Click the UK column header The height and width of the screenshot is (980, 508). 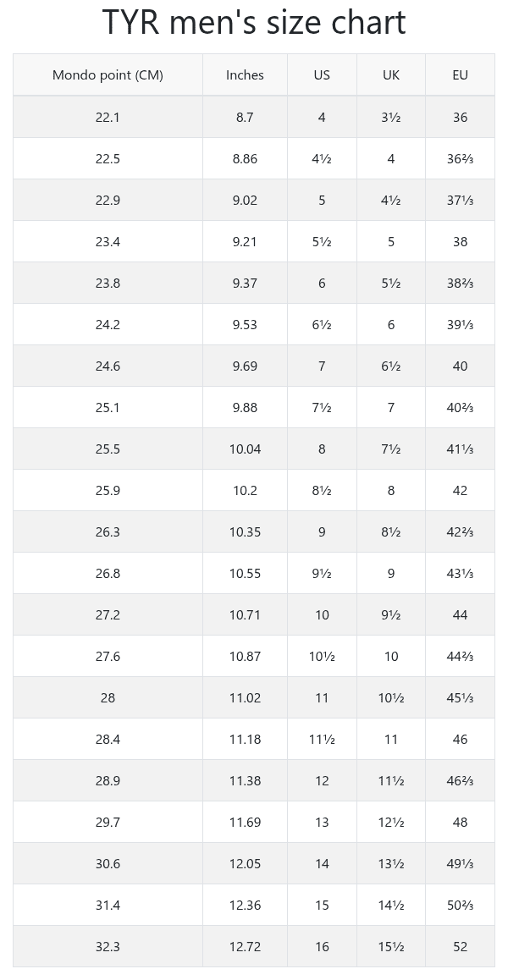pyautogui.click(x=390, y=75)
